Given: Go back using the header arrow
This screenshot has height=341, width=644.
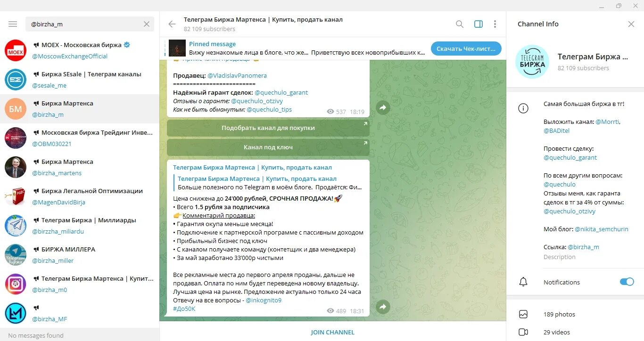Looking at the screenshot, I should pos(172,24).
